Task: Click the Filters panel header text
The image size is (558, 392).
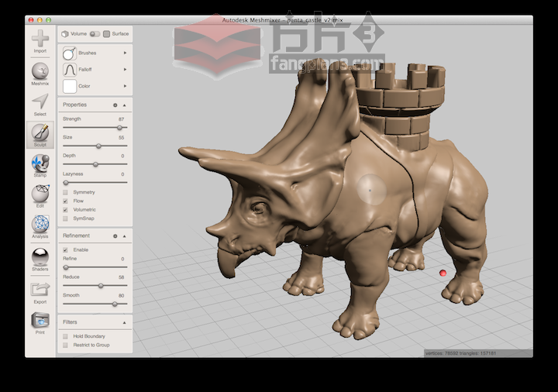Action: 70,322
